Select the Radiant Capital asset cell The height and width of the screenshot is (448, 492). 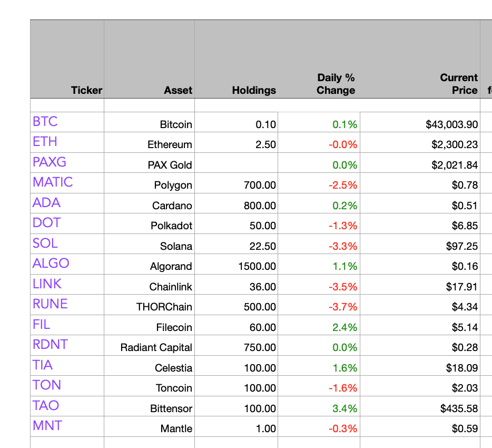pyautogui.click(x=150, y=348)
